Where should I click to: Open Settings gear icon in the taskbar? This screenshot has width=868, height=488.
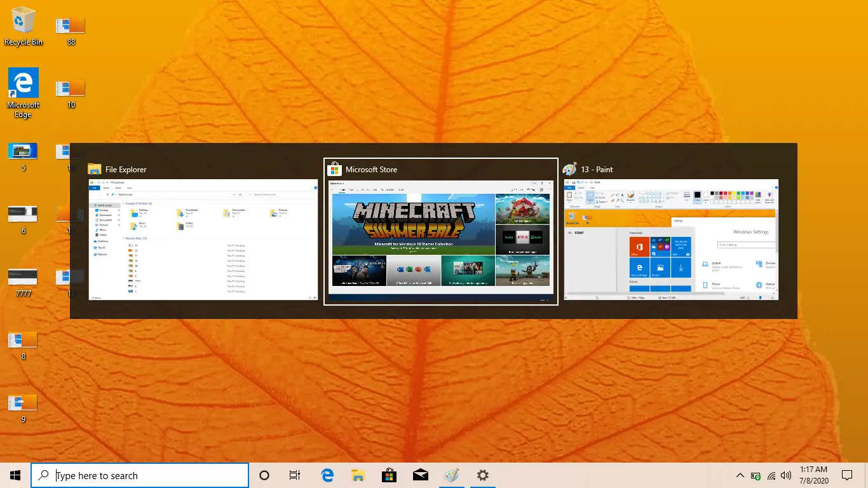pyautogui.click(x=482, y=475)
